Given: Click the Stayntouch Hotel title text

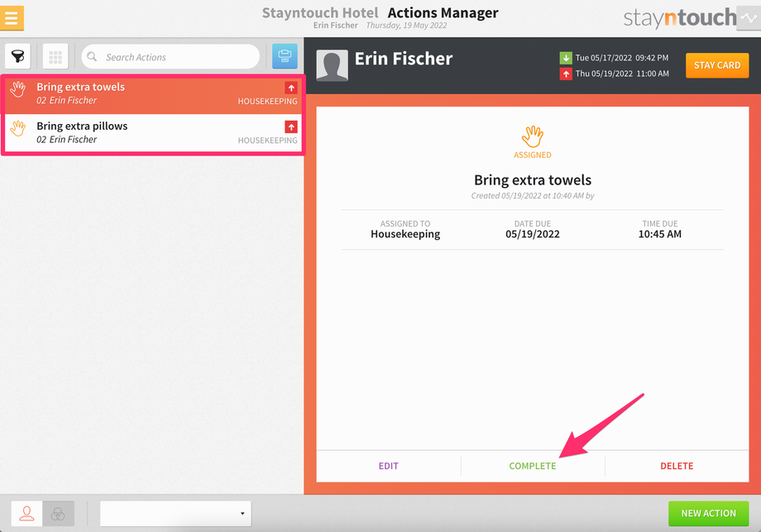Looking at the screenshot, I should pos(320,12).
